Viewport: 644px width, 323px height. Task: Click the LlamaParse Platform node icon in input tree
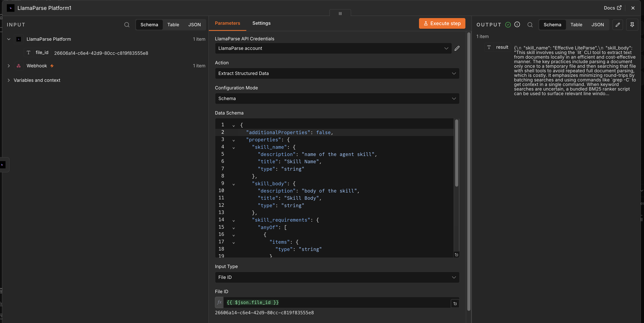pyautogui.click(x=19, y=39)
